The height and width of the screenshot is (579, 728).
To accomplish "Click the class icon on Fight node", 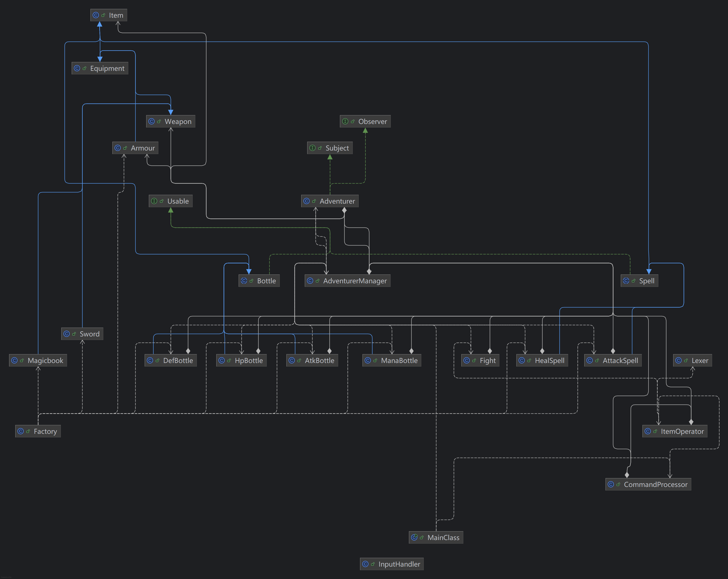I will [x=467, y=360].
